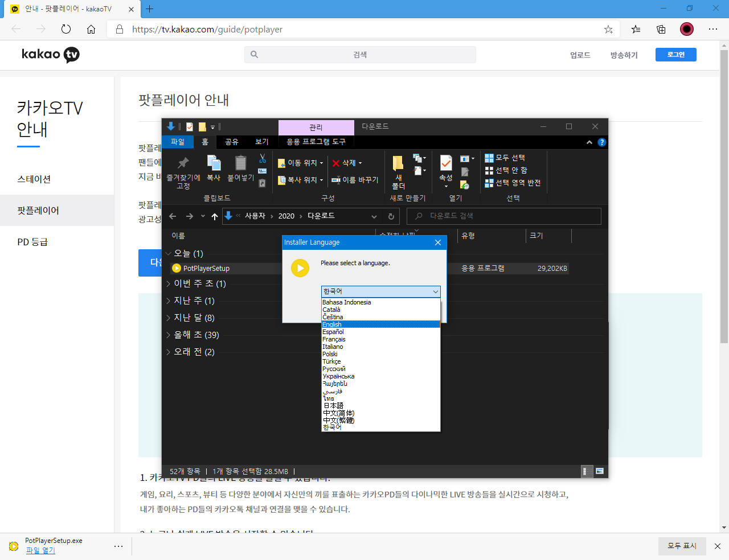Viewport: 729px width, 560px height.
Task: Select 스테이션 in kakaoTV sidebar
Action: (34, 179)
